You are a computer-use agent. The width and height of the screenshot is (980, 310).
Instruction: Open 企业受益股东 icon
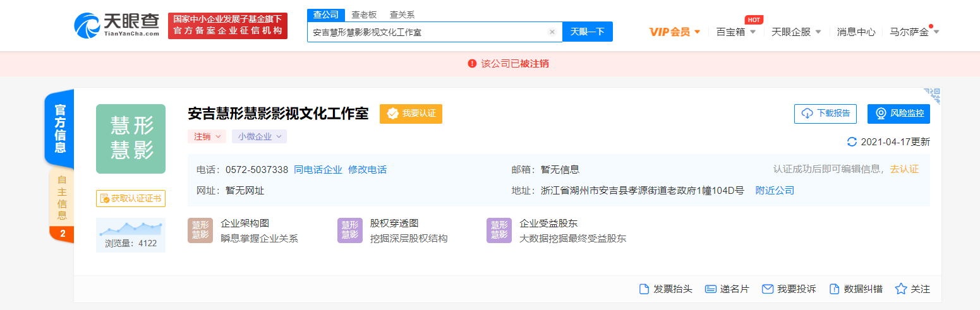[x=499, y=230]
